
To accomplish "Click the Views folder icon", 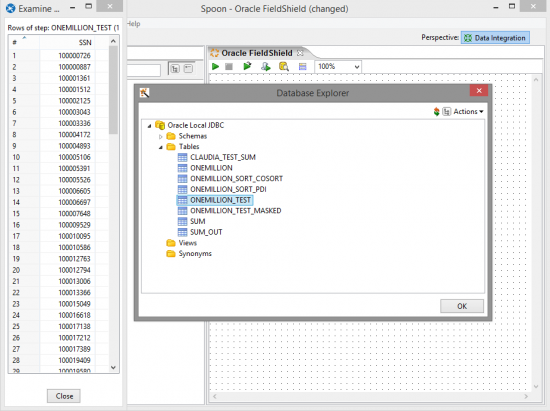I will pyautogui.click(x=171, y=243).
